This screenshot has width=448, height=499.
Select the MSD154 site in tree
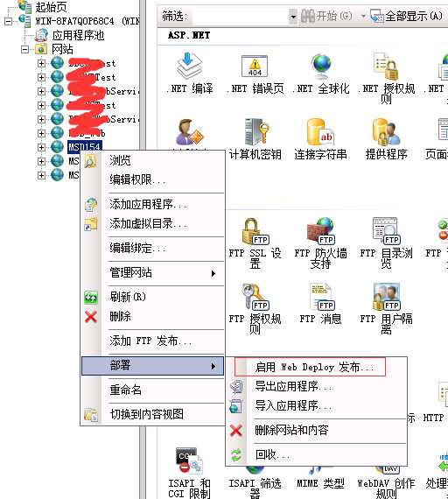click(85, 147)
